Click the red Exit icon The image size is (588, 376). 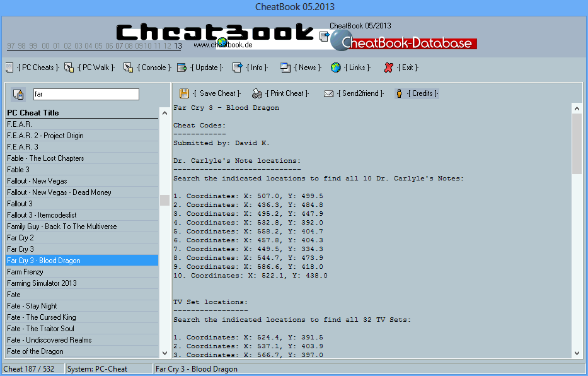click(x=388, y=68)
